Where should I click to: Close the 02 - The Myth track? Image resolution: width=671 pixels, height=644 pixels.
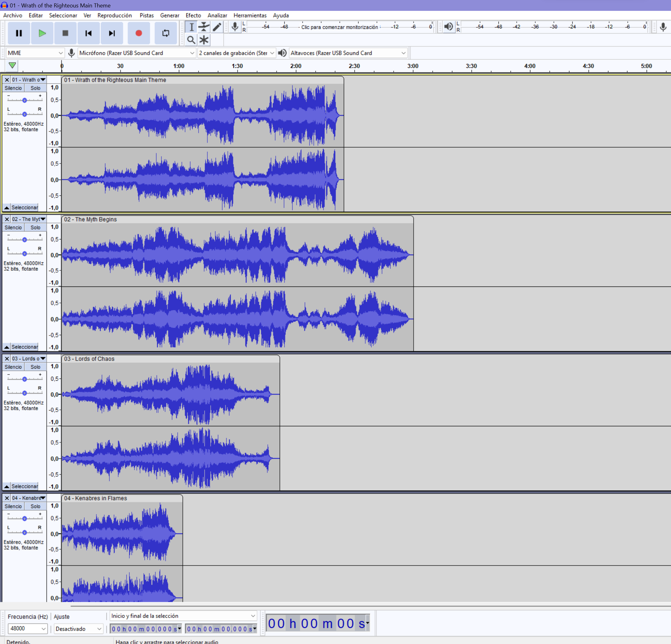(x=7, y=219)
